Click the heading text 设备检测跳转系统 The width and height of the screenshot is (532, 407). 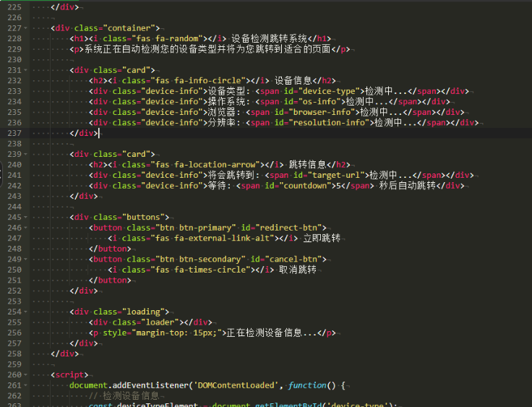pyautogui.click(x=269, y=39)
